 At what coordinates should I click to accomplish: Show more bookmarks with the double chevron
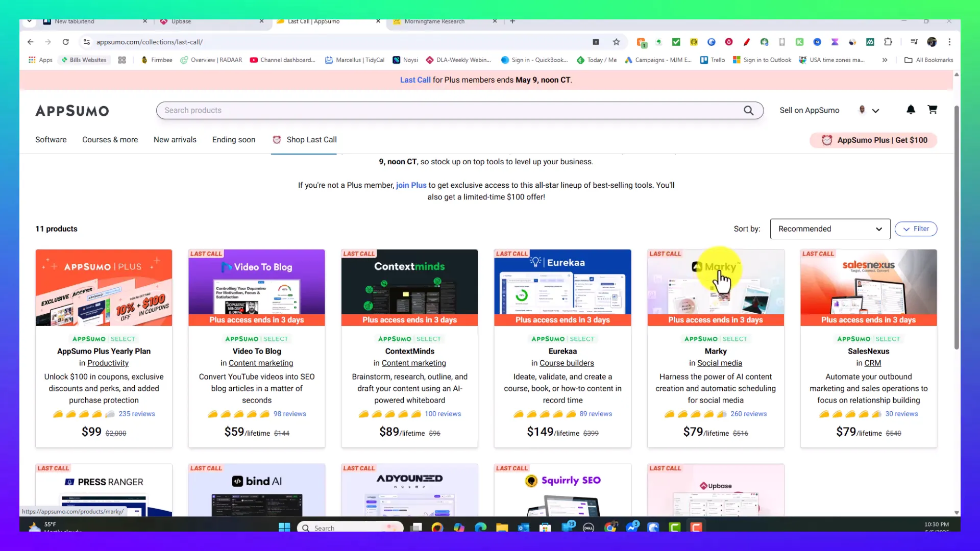885,60
